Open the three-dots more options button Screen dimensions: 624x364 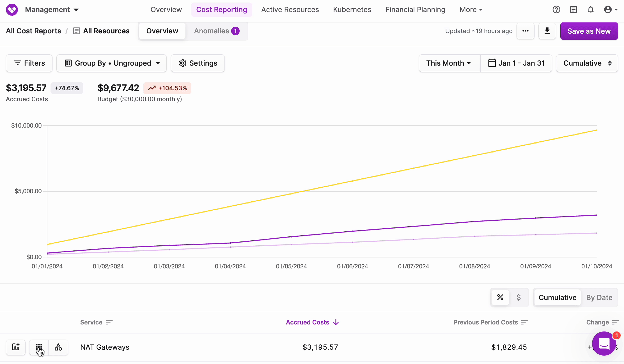pos(525,31)
